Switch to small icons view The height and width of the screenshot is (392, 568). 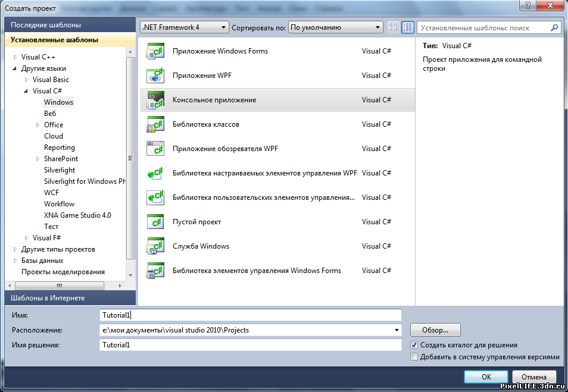coord(394,27)
